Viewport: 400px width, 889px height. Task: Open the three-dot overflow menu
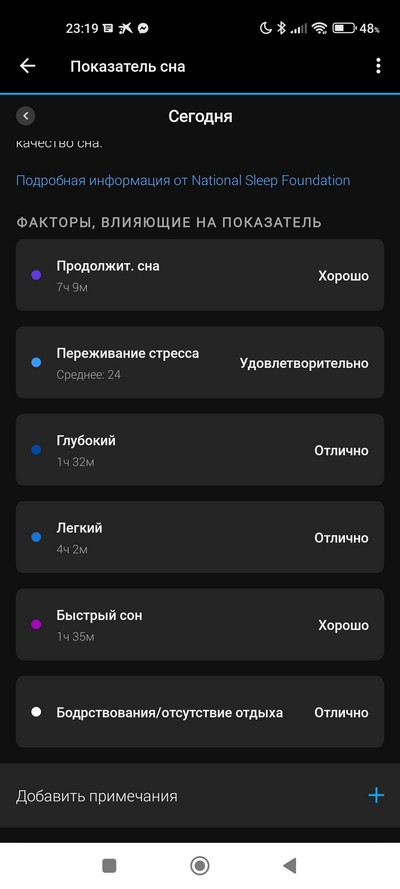point(378,66)
